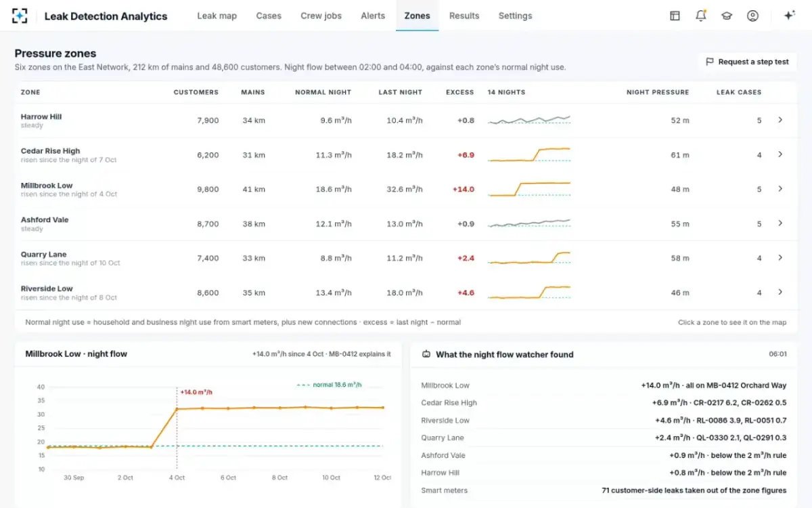Select the Harrow Hill zone name
This screenshot has height=508, width=812.
[x=41, y=117]
